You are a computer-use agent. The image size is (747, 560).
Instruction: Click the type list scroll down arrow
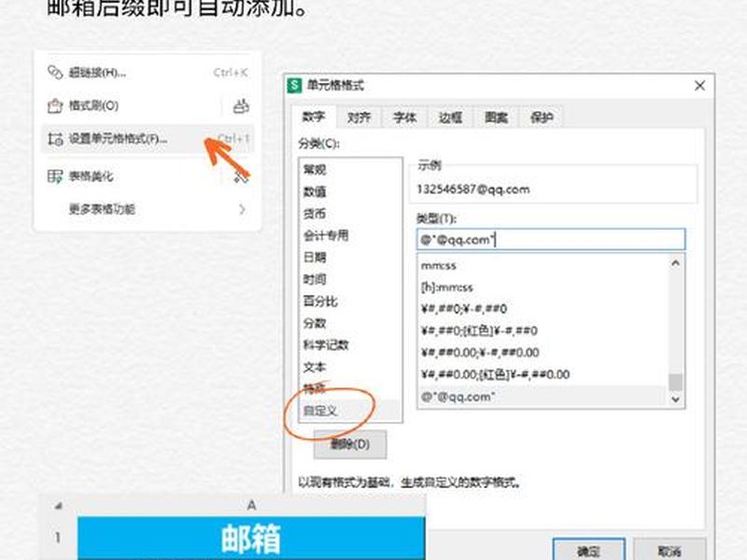coord(675,399)
